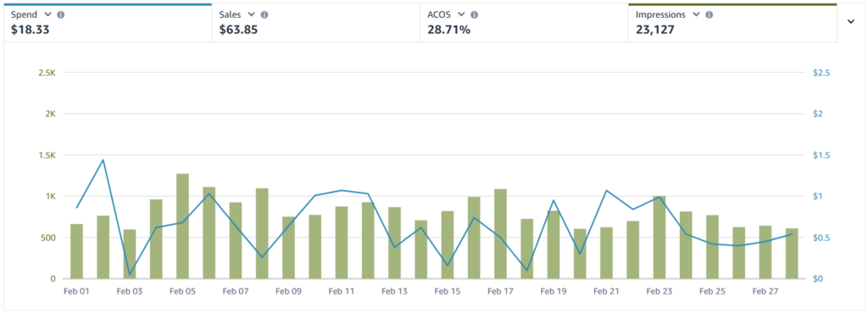The width and height of the screenshot is (868, 314).
Task: Click the $18.33 spend value
Action: (30, 30)
